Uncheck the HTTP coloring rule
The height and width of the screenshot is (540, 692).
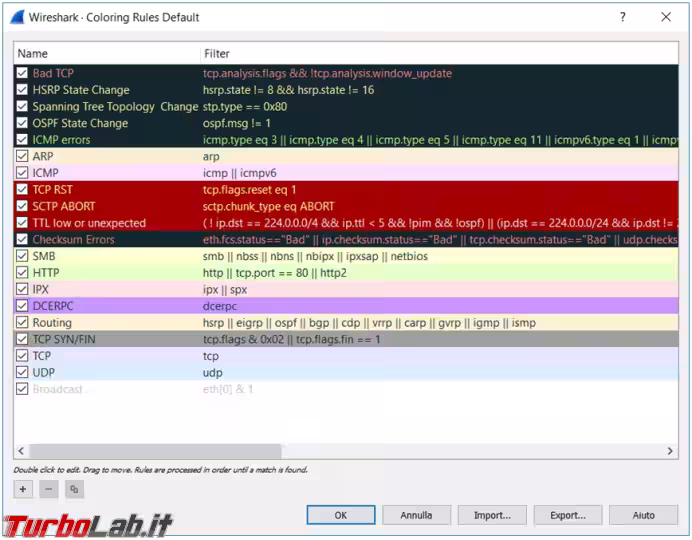(22, 273)
